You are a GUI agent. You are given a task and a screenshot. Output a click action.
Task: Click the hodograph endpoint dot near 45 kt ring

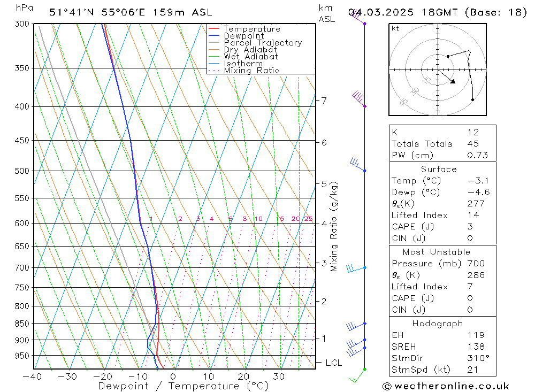pyautogui.click(x=472, y=99)
